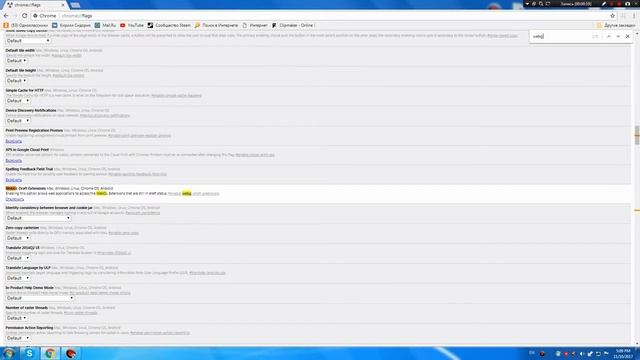Click the magnifier icon in recording toolbar
The height and width of the screenshot is (360, 640).
[x=541, y=4]
